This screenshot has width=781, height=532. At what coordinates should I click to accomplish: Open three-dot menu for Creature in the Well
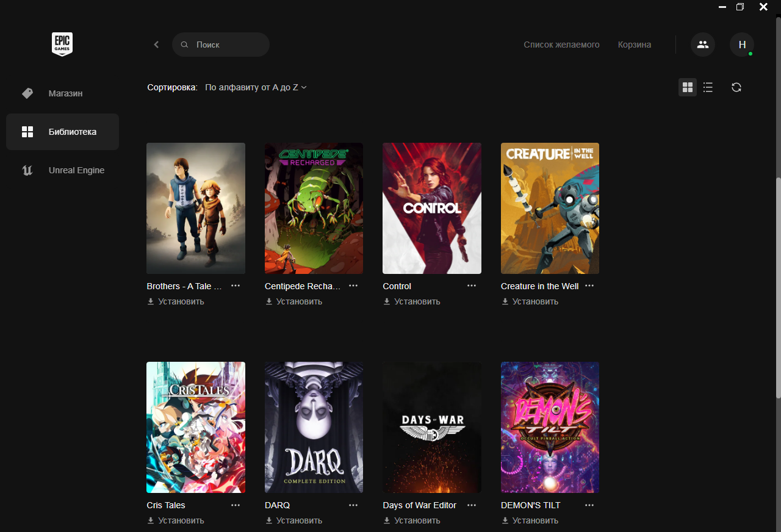[x=589, y=286]
